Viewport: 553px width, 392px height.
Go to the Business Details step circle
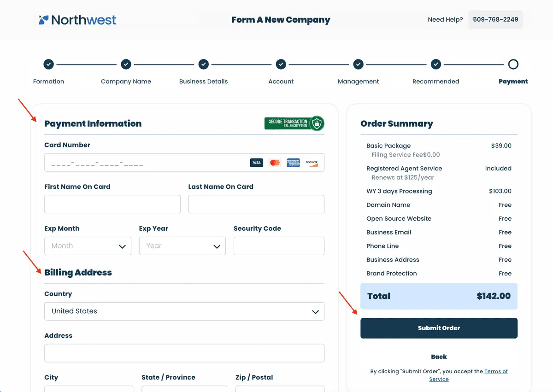(203, 64)
